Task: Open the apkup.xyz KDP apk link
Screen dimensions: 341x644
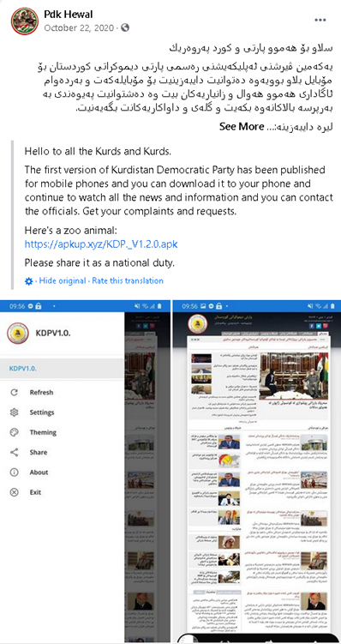Action: click(101, 244)
